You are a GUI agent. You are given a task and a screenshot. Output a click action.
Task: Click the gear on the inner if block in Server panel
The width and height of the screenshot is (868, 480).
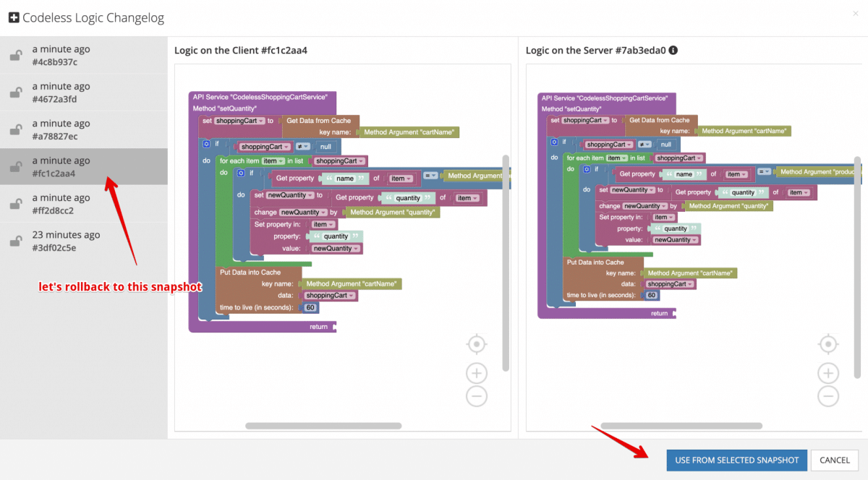[587, 170]
